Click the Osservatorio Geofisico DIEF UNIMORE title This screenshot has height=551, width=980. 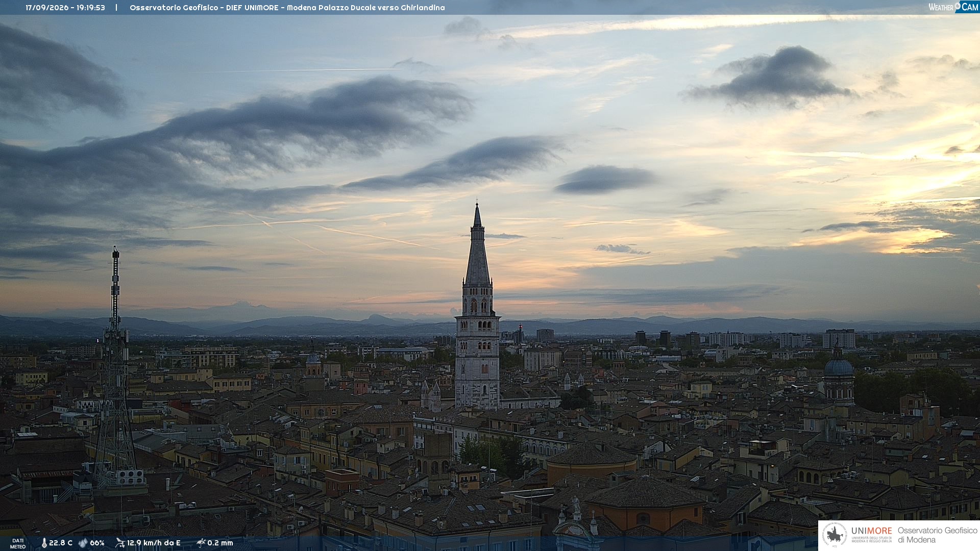tap(204, 8)
